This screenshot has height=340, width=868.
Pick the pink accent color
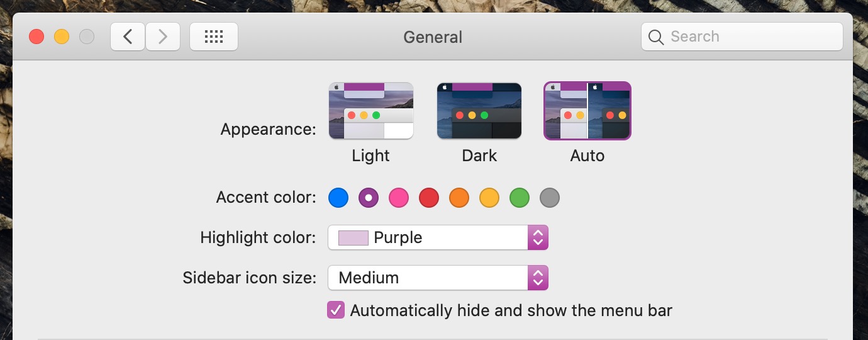coord(399,198)
